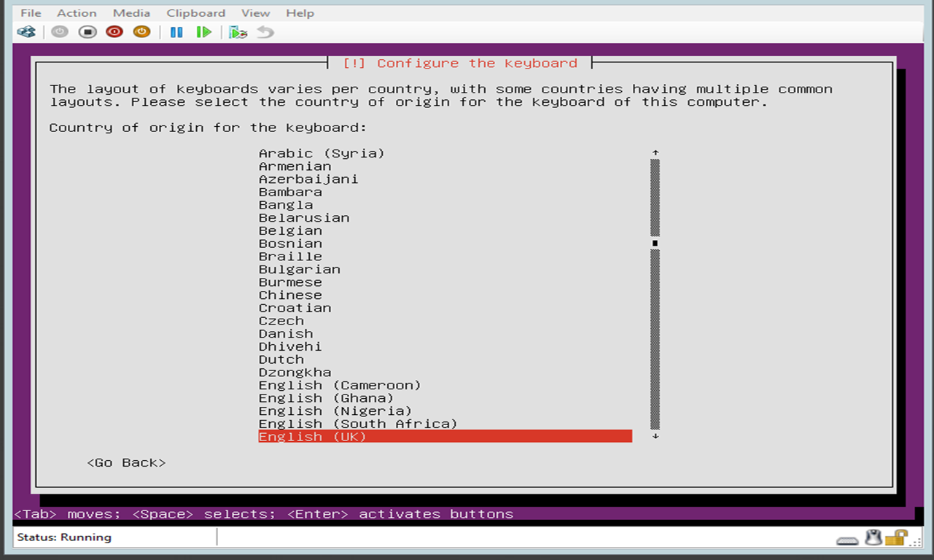
Task: Open the Clipboard menu
Action: (196, 13)
